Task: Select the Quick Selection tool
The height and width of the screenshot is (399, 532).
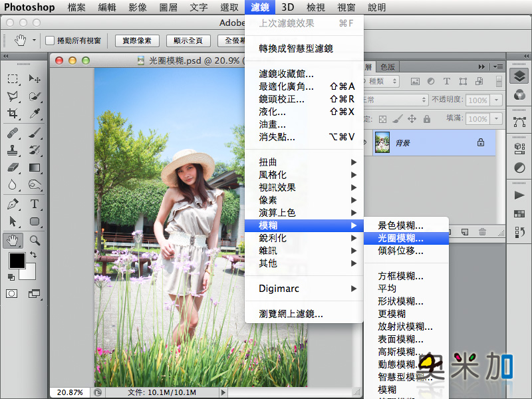Action: [35, 96]
